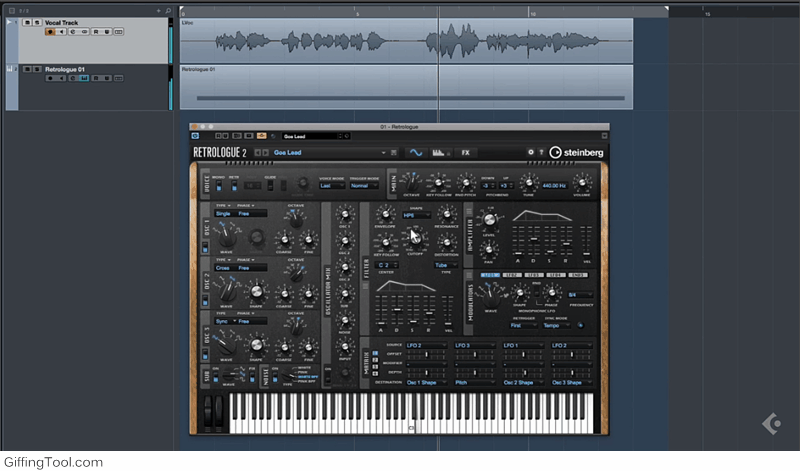Open the matrix destination Pitch dropdown

click(x=474, y=383)
